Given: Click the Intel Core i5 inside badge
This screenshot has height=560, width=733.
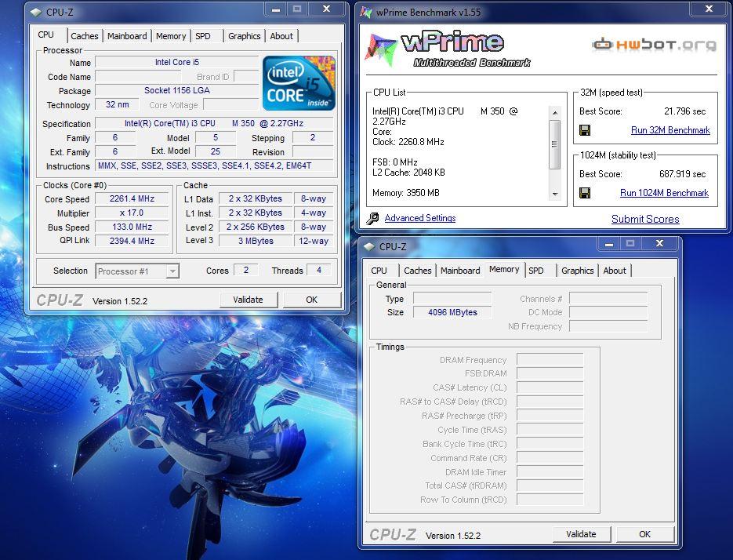Looking at the screenshot, I should 299,83.
